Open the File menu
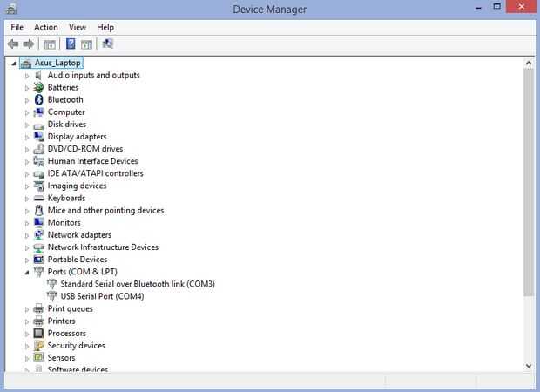The height and width of the screenshot is (392, 540). [x=17, y=27]
